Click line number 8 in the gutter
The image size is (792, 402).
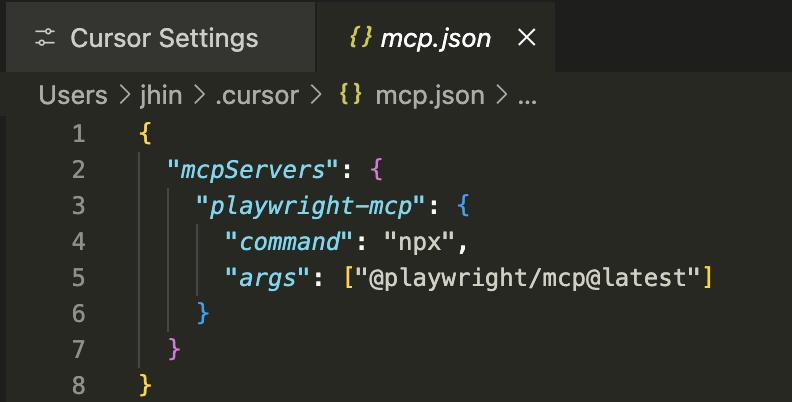[x=79, y=385]
